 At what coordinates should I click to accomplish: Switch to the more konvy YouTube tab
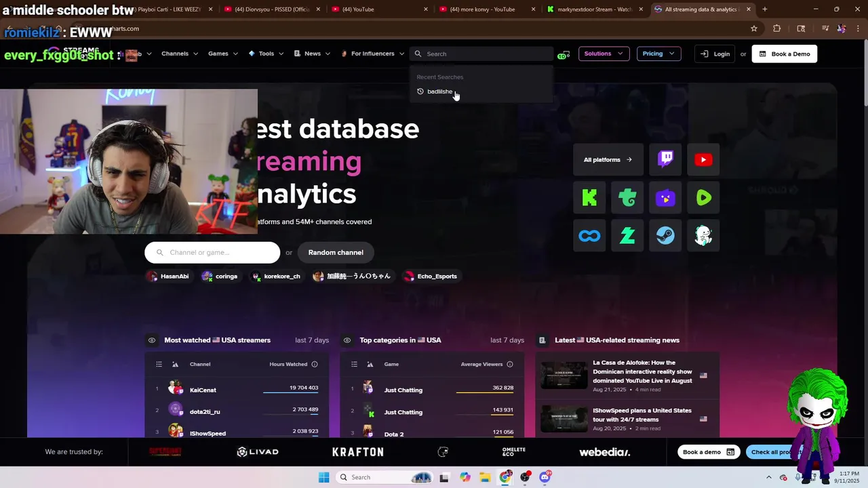pyautogui.click(x=487, y=9)
